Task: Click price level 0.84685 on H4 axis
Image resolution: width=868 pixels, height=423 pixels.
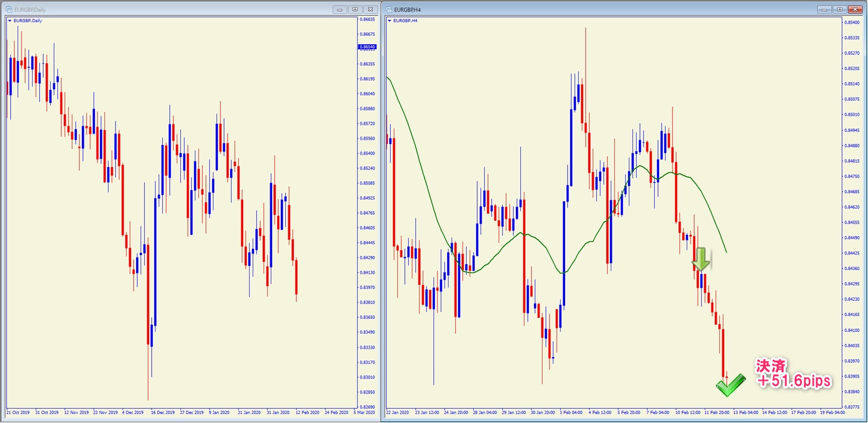Action: point(852,192)
